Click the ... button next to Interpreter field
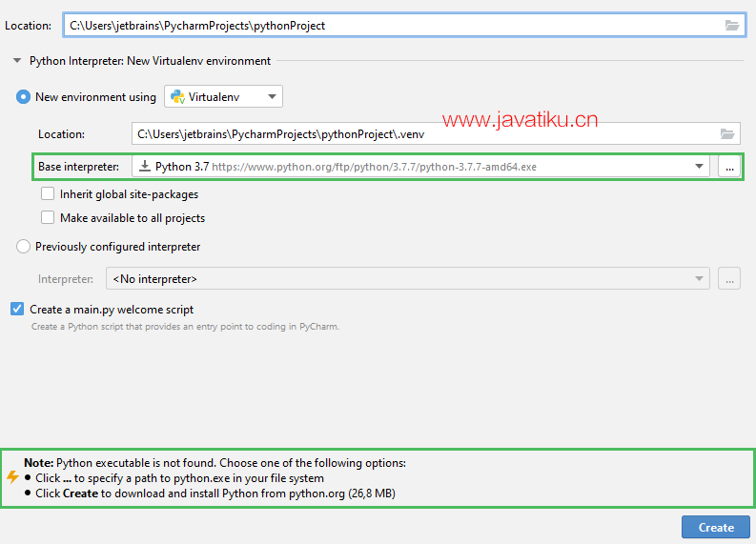 pos(729,278)
